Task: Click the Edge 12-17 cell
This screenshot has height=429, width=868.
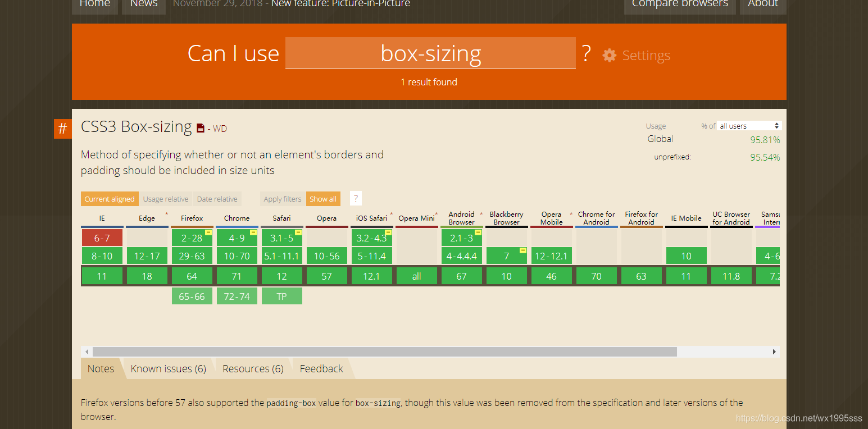Action: point(147,255)
